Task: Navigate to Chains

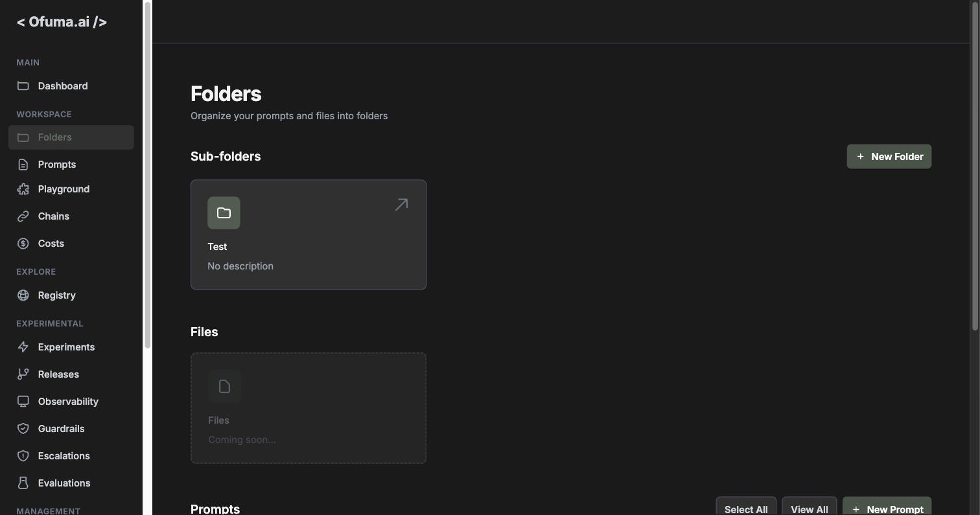Action: click(x=71, y=216)
